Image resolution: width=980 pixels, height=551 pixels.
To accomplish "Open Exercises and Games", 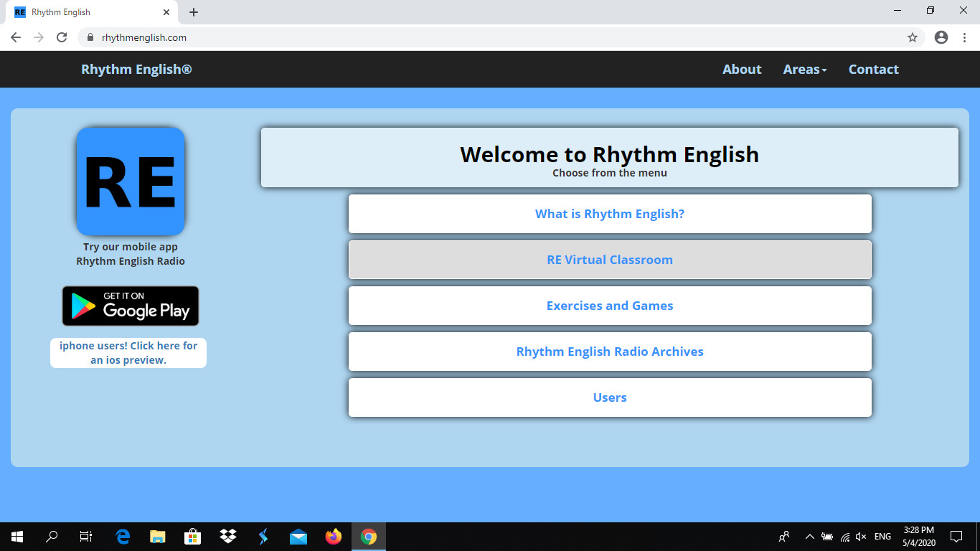I will tap(610, 306).
